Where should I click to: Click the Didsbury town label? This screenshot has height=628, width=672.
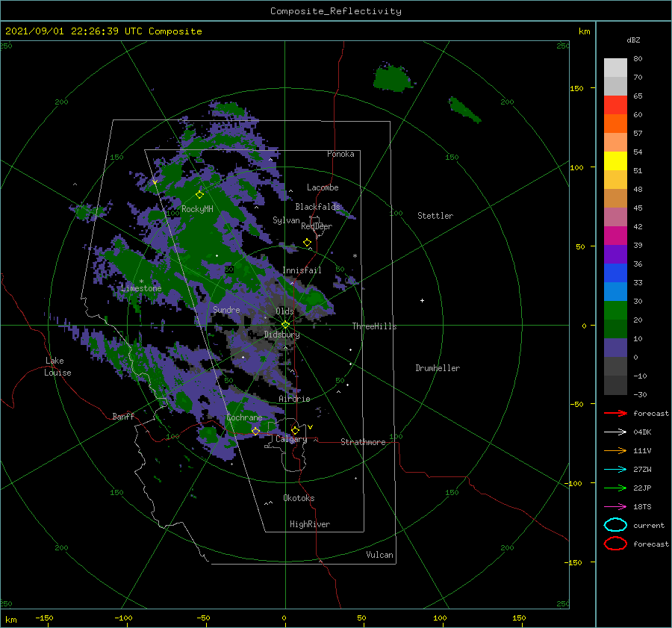point(282,335)
